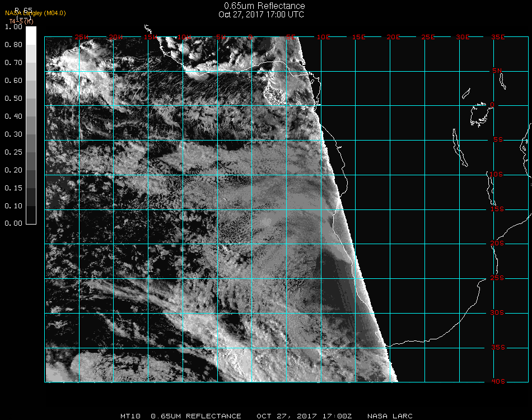Click the "0.65um Reflectance" title text
The width and height of the screenshot is (532, 420).
coord(264,6)
